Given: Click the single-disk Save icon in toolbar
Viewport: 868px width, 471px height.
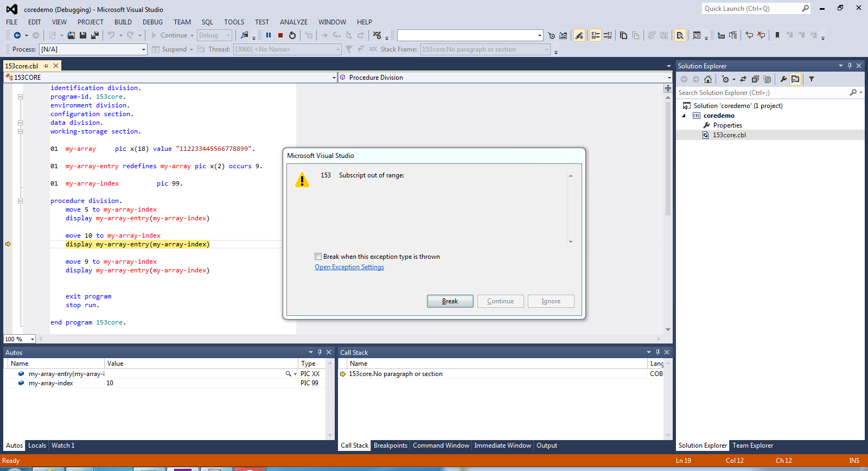Looking at the screenshot, I should [83, 35].
